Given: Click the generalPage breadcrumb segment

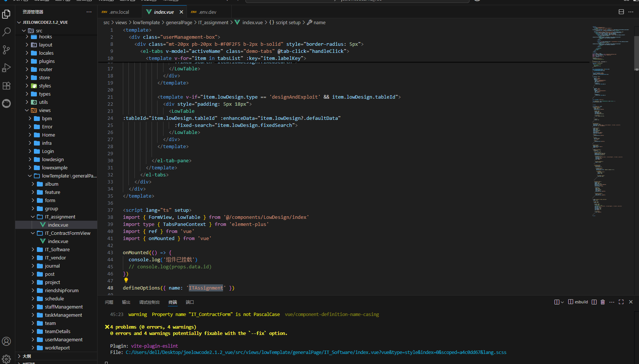Looking at the screenshot, I should pyautogui.click(x=179, y=23).
